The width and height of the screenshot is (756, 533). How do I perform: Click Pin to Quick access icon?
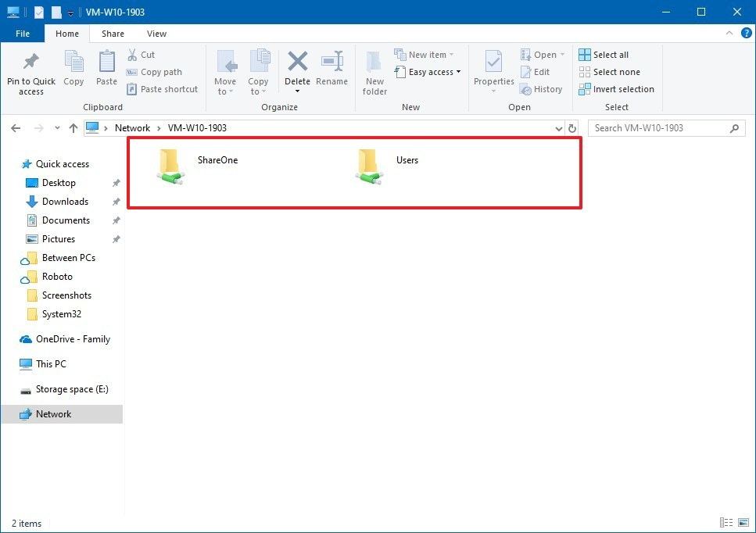click(30, 62)
